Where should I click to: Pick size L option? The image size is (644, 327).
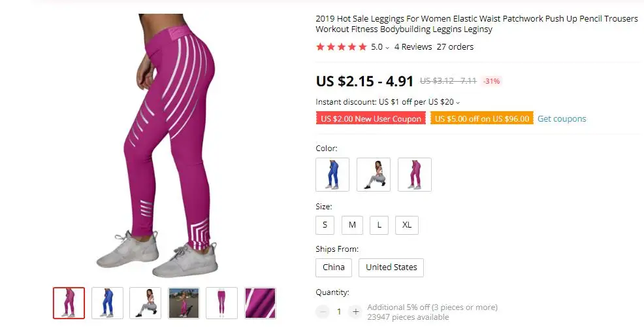click(x=379, y=225)
